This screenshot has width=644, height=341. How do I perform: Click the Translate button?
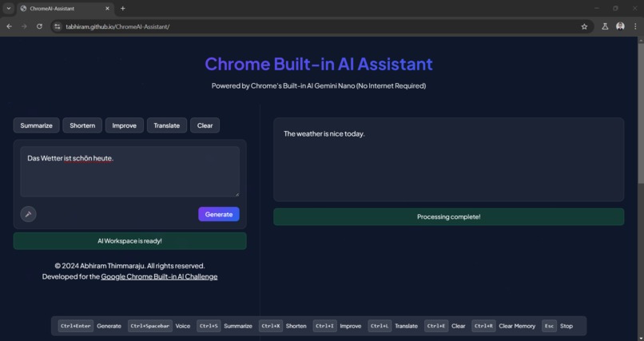[x=167, y=125]
